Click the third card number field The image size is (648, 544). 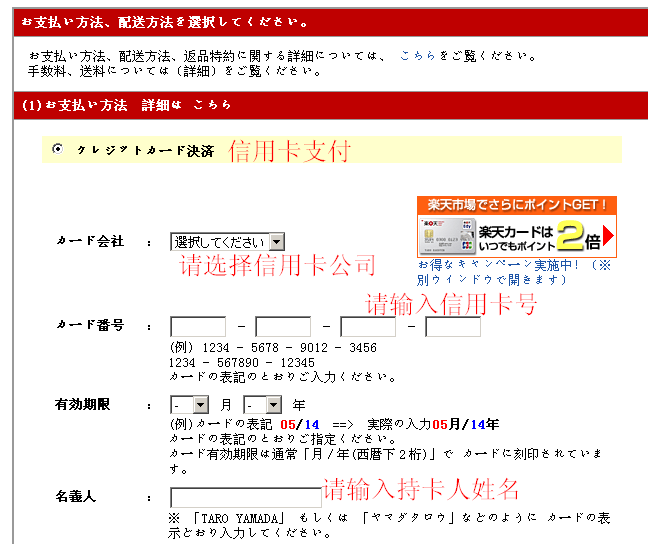point(368,327)
